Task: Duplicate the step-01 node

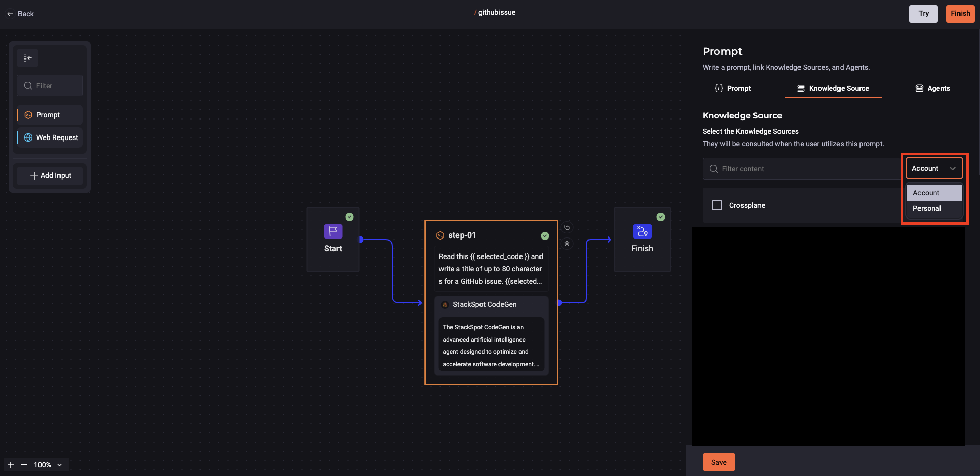Action: point(567,227)
